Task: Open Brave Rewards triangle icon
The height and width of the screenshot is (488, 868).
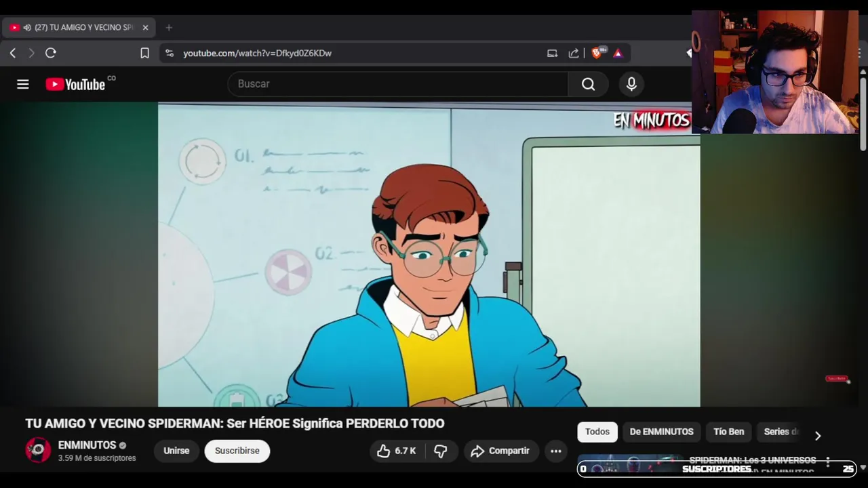Action: click(617, 53)
